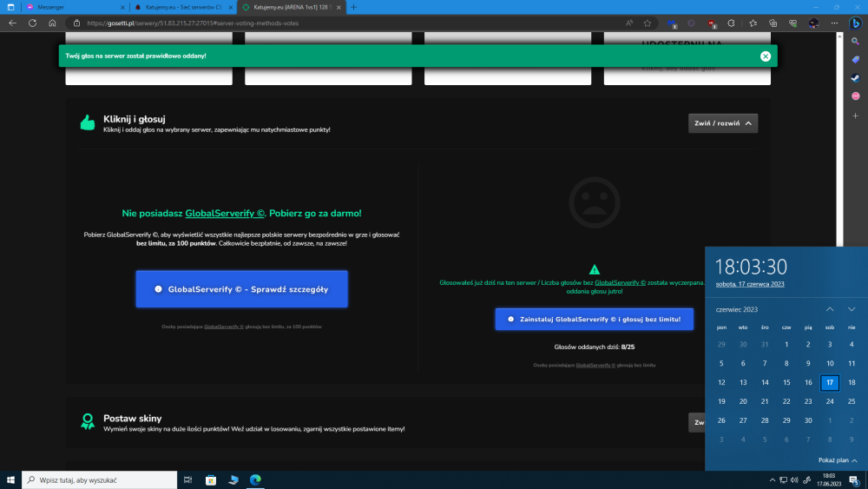
Task: Open Edge Settings and more menu
Action: (834, 23)
